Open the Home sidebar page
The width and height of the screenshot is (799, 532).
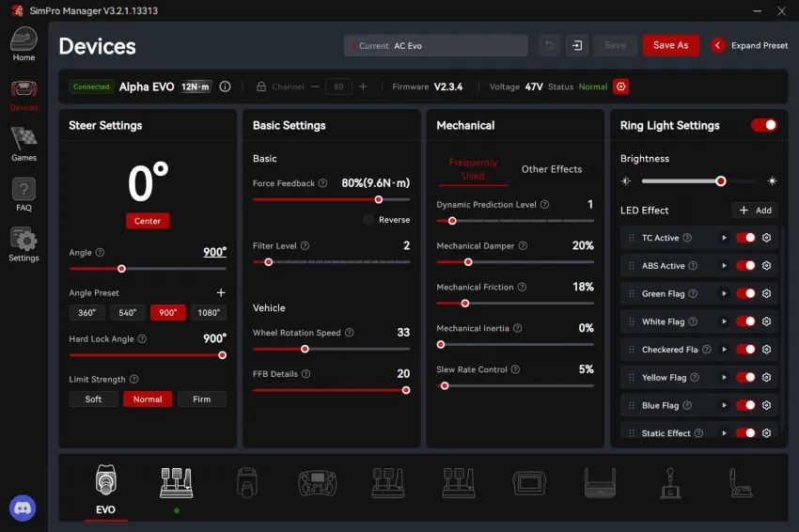[x=23, y=44]
